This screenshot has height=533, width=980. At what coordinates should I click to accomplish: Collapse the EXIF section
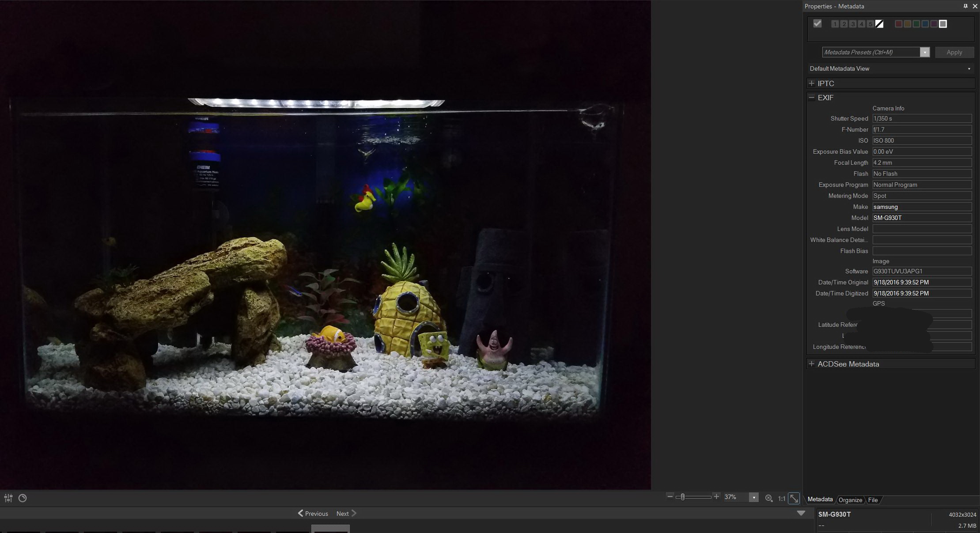(811, 98)
